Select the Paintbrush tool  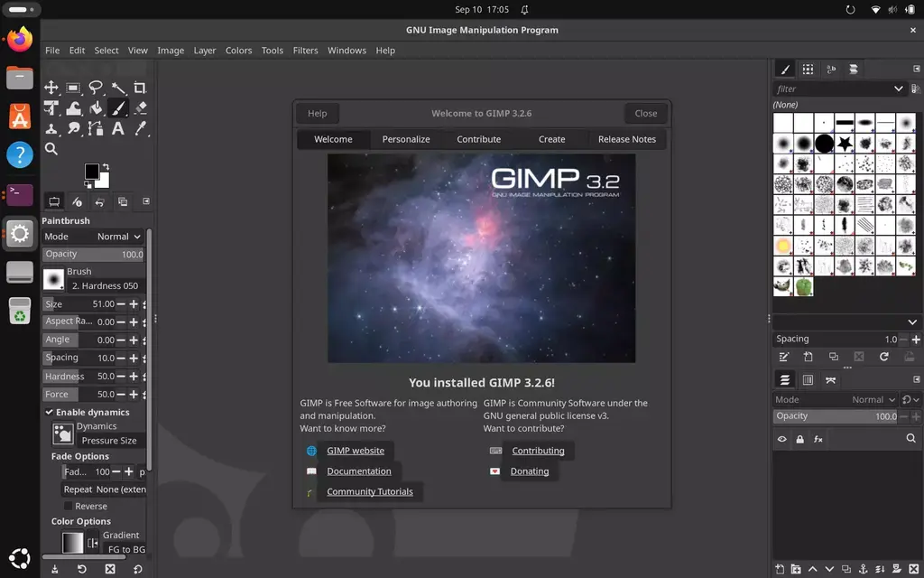tap(118, 108)
